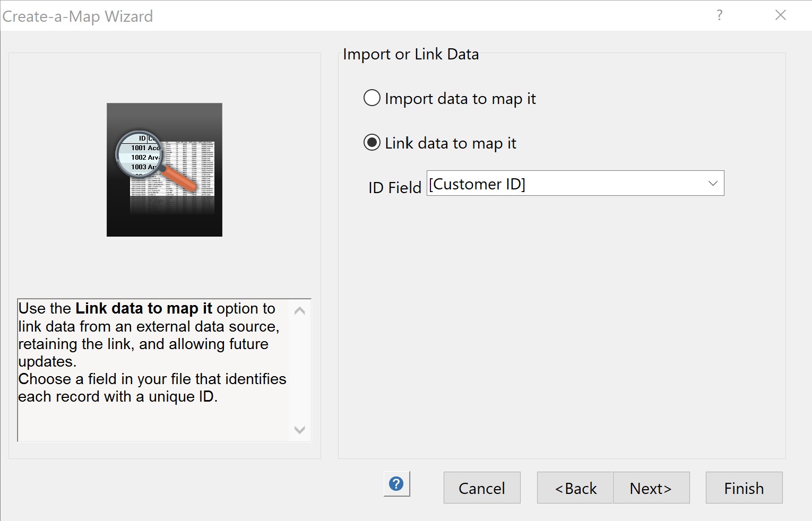Screen dimensions: 812x521
Task: Click the "Link data to map it" label text
Action: (451, 143)
